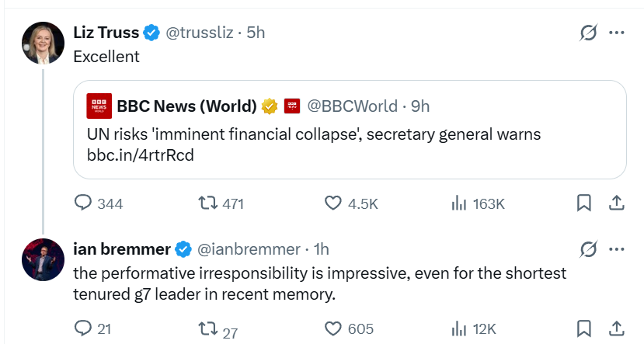Screen dimensions: 644x344
Task: Open more options on Liz Truss's tweet
Action: pos(617,33)
